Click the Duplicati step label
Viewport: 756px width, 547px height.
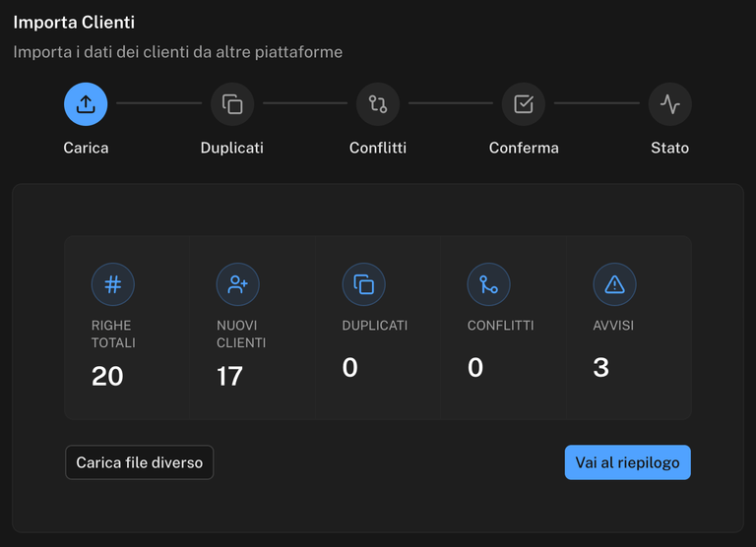click(232, 148)
